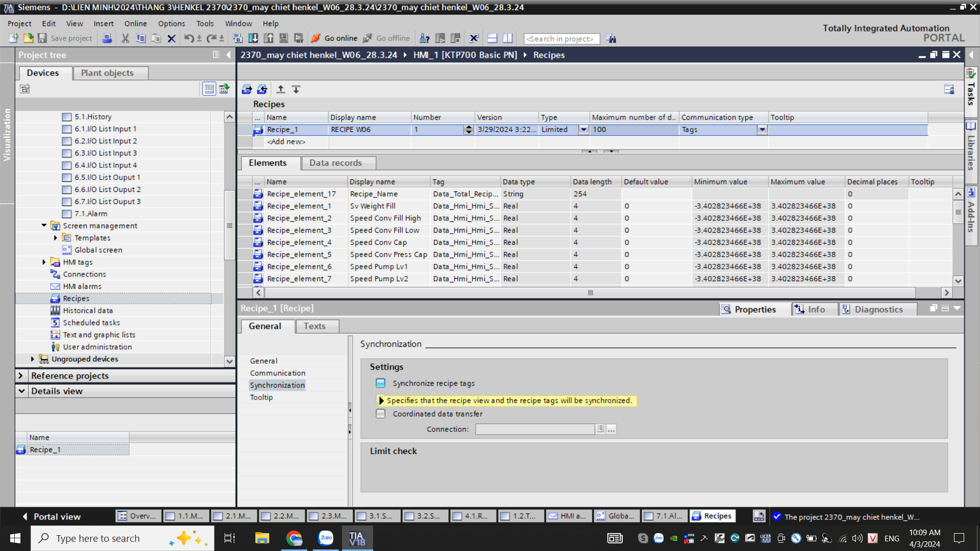
Task: Open the Global screen tree item
Action: tap(98, 250)
